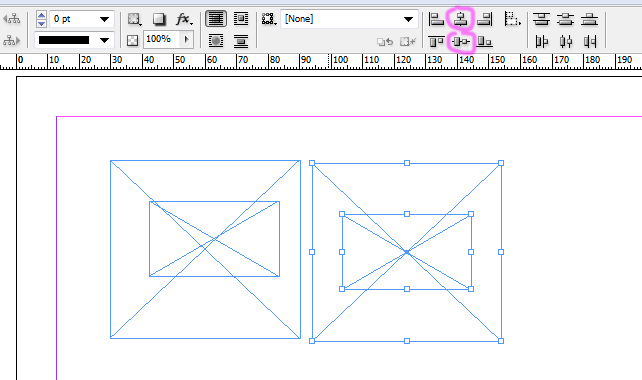Click Align Left Edges icon
The width and height of the screenshot is (642, 380).
pyautogui.click(x=436, y=19)
